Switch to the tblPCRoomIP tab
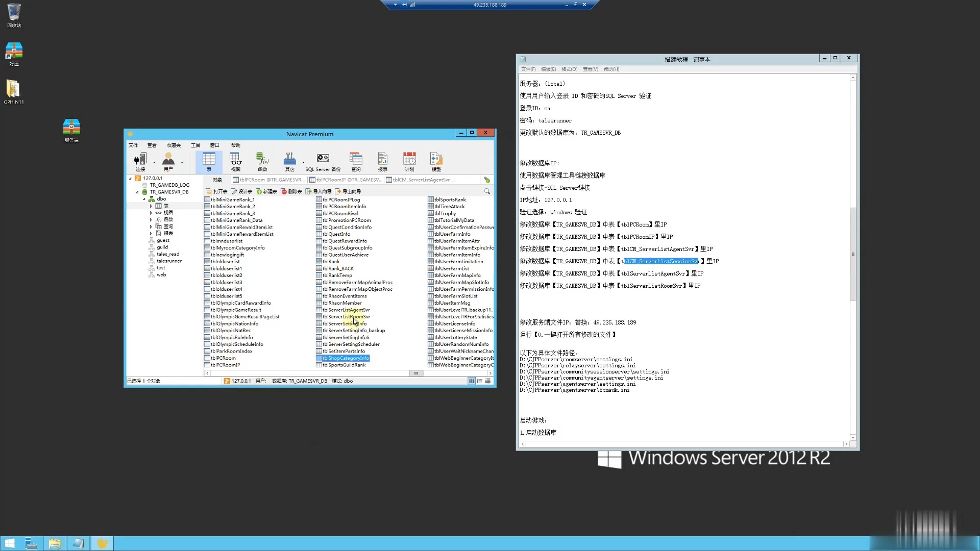Screen dimensions: 980x551 click(x=346, y=180)
